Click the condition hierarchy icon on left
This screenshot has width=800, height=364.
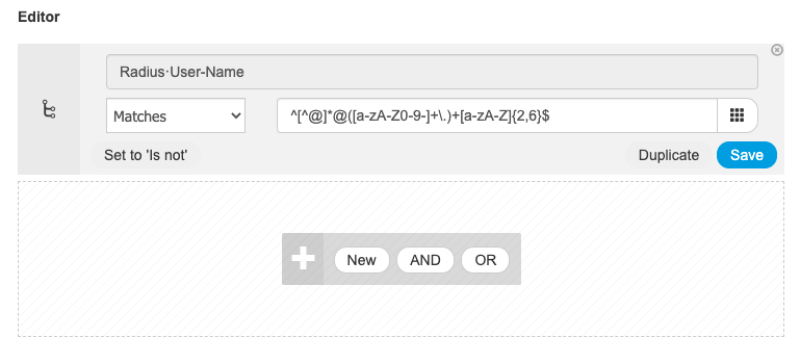(x=48, y=109)
